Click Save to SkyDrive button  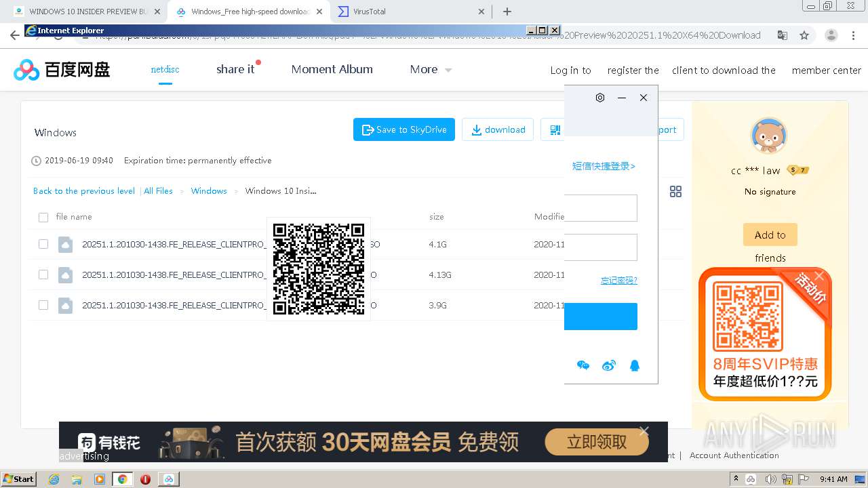[x=404, y=129]
